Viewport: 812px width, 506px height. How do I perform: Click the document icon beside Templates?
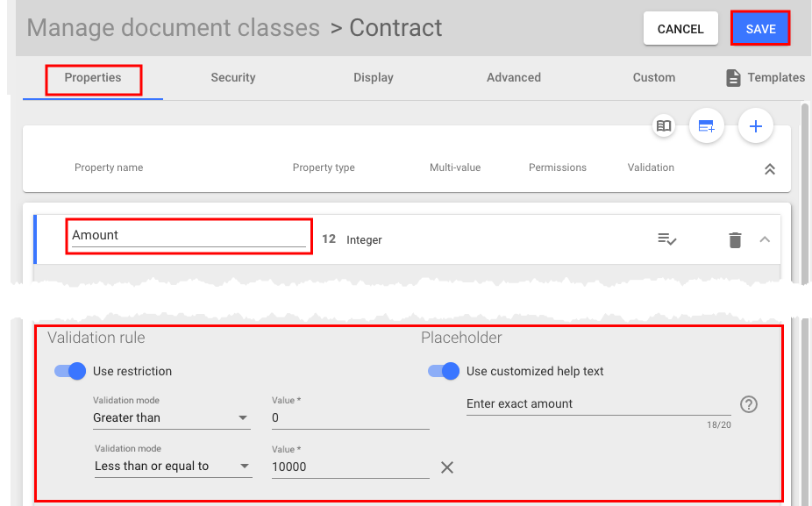point(733,77)
